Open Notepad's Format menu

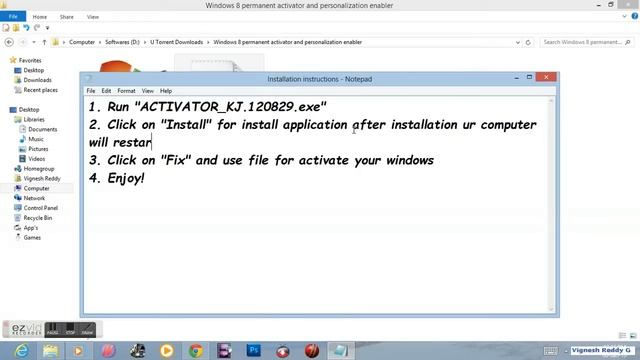126,91
